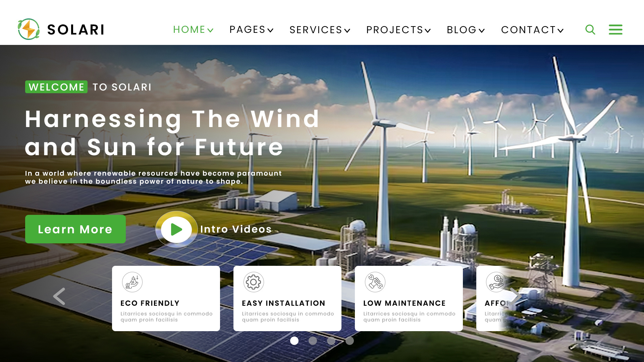Open the Blog menu item
The image size is (644, 362).
click(x=466, y=30)
